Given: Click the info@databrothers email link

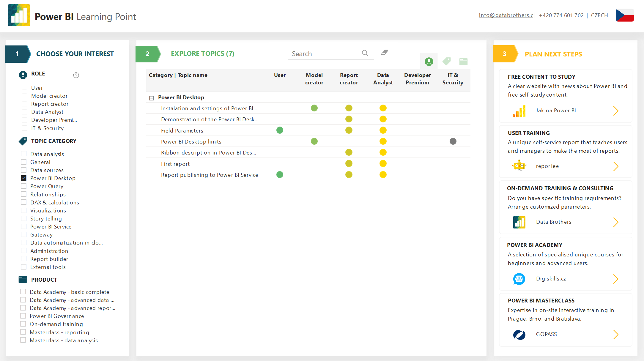Looking at the screenshot, I should [506, 15].
